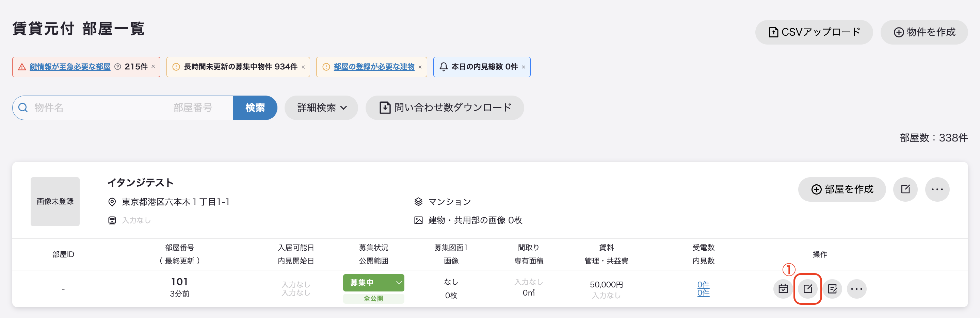980x318 pixels.
Task: Open the 受電数 0件 link
Action: coord(703,285)
